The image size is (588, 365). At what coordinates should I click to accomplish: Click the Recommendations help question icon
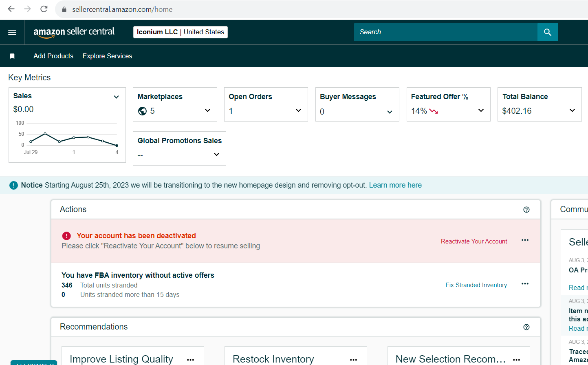click(x=526, y=327)
